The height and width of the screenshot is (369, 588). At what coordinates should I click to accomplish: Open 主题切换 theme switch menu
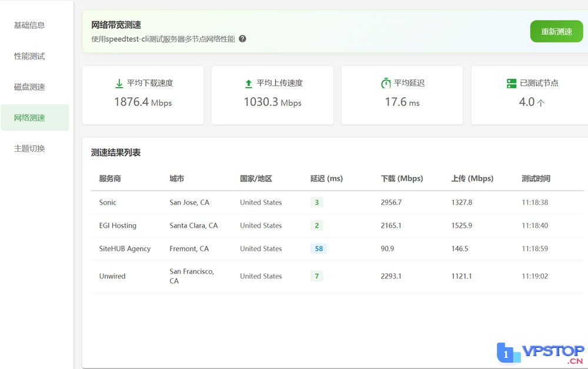(29, 149)
